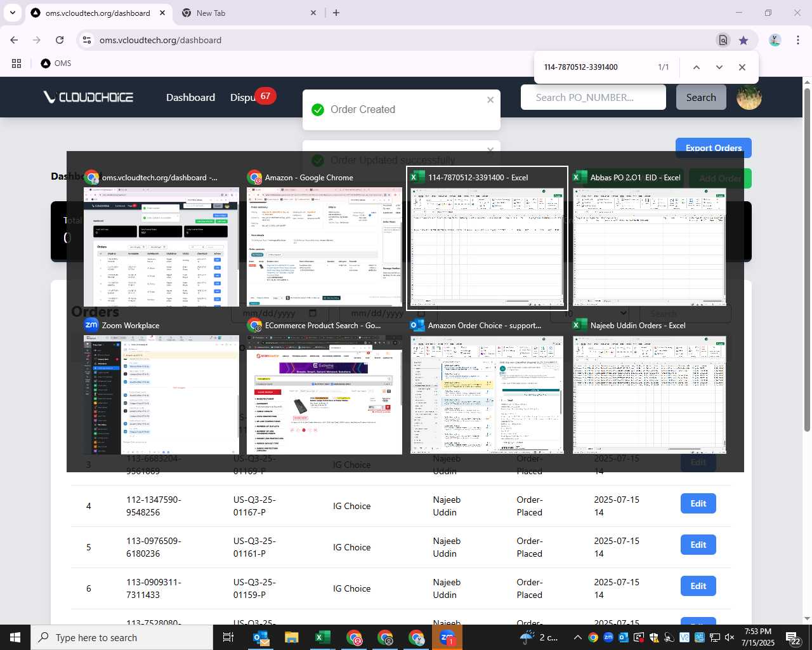Screen dimensions: 812x650
Task: Close the find bar
Action: 742,67
